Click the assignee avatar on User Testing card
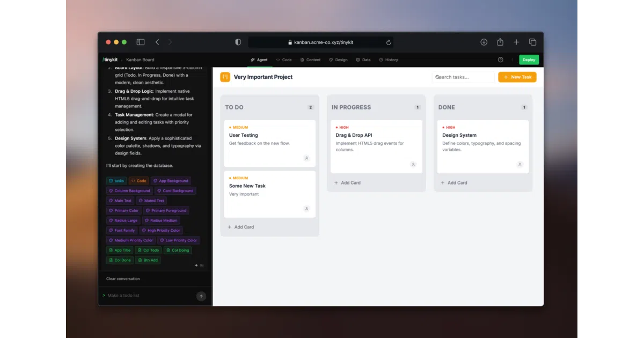 click(306, 158)
